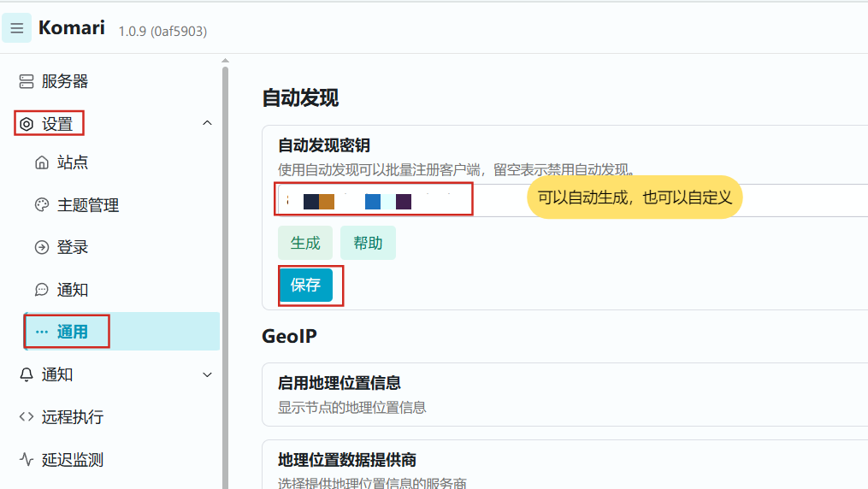The height and width of the screenshot is (489, 868).
Task: Click the settings gear icon beside 设置
Action: coord(27,124)
